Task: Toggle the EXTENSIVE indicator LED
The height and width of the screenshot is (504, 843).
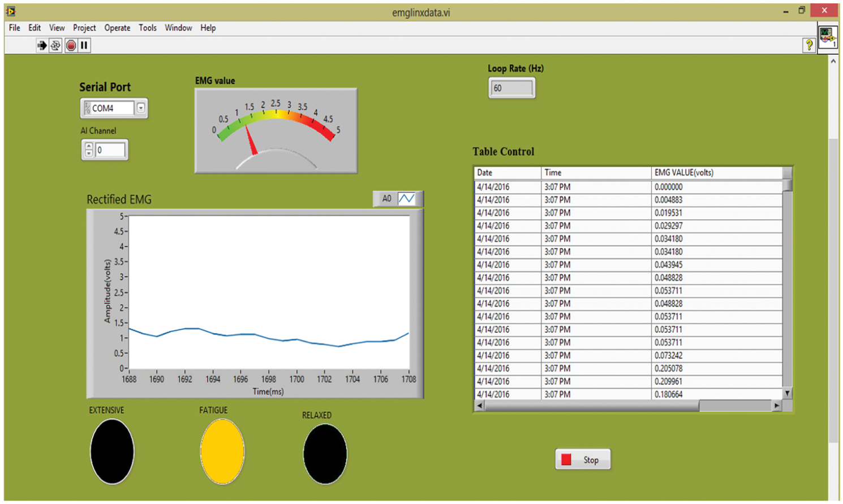Action: 112,451
